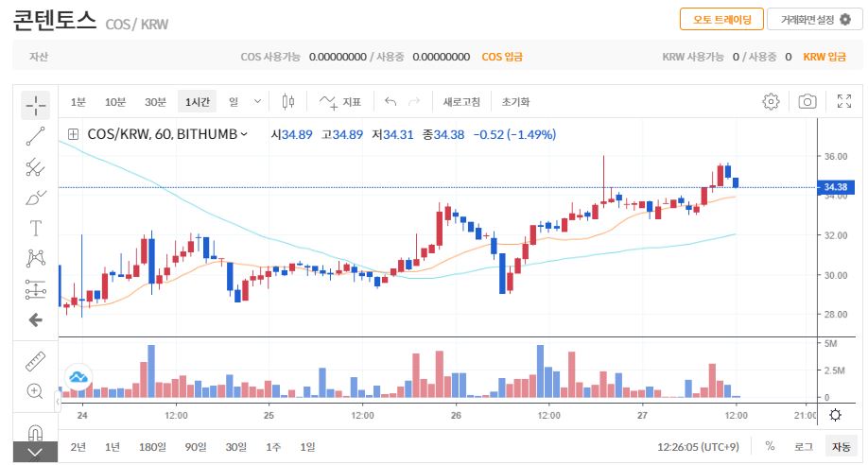Select the 1시간 interval
868x465 pixels.
(197, 102)
